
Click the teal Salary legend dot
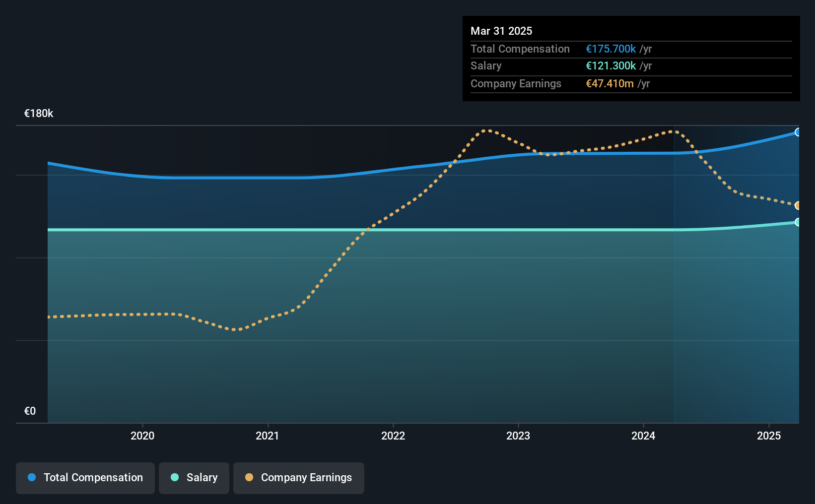pos(175,477)
